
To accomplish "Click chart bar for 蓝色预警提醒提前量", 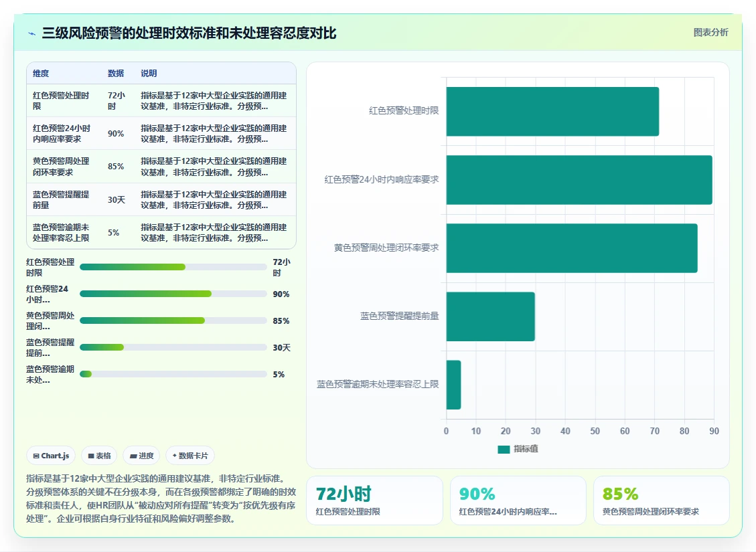I will (x=490, y=316).
